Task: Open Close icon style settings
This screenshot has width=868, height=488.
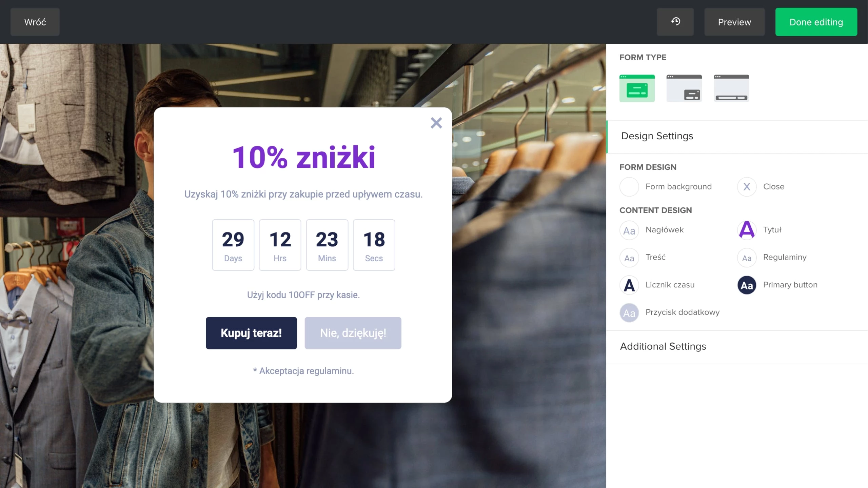Action: click(x=747, y=187)
